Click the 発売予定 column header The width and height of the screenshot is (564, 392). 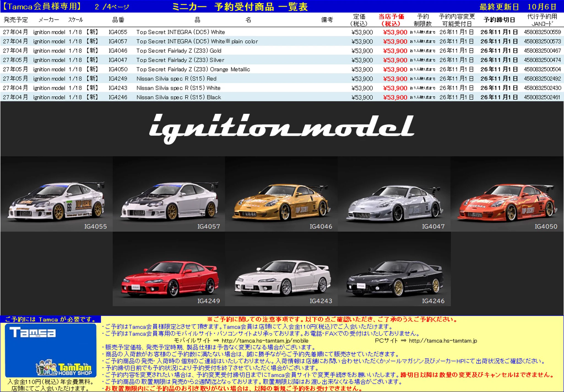(16, 20)
